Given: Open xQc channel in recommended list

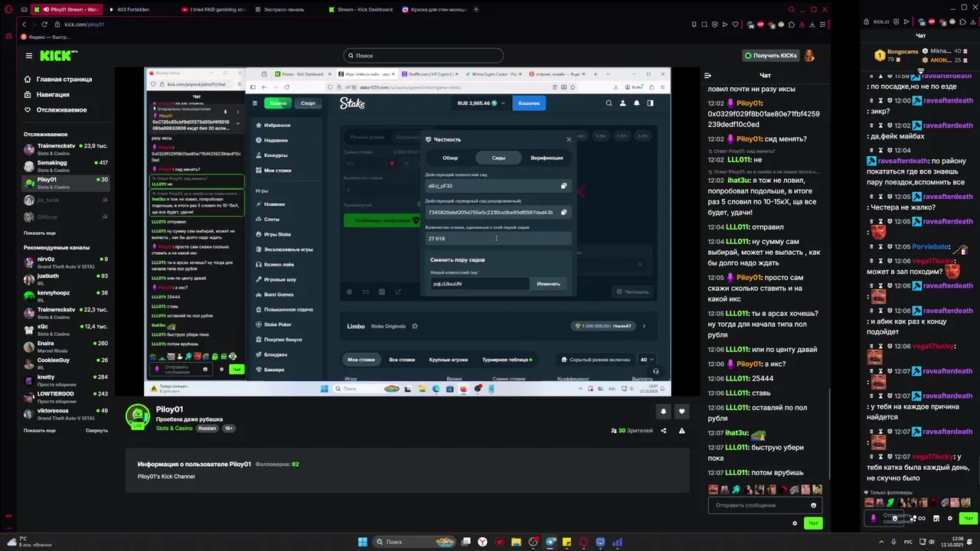Looking at the screenshot, I should tap(67, 329).
